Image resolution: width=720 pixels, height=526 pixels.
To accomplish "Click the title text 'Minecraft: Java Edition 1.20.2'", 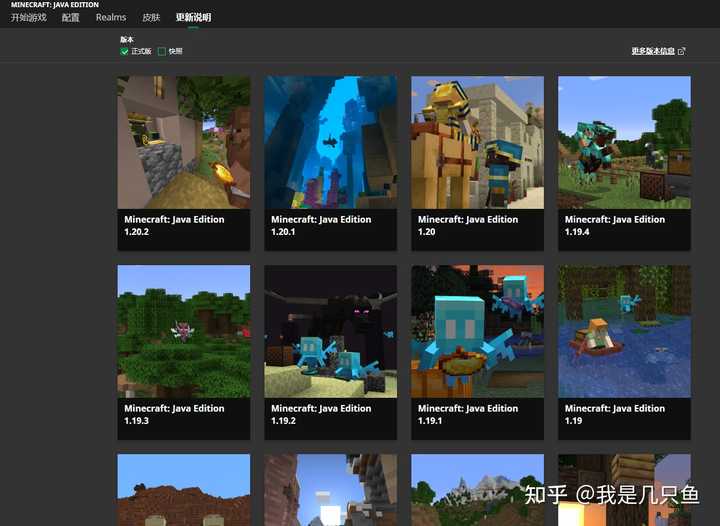I will point(174,225).
